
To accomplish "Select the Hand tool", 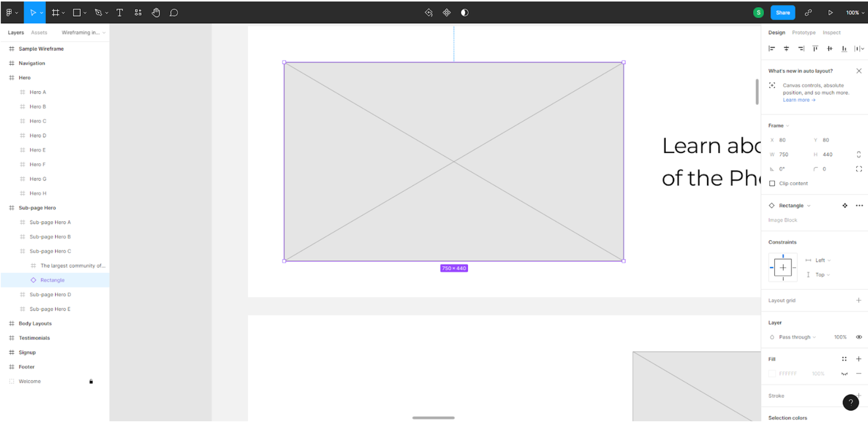I will pyautogui.click(x=156, y=13).
